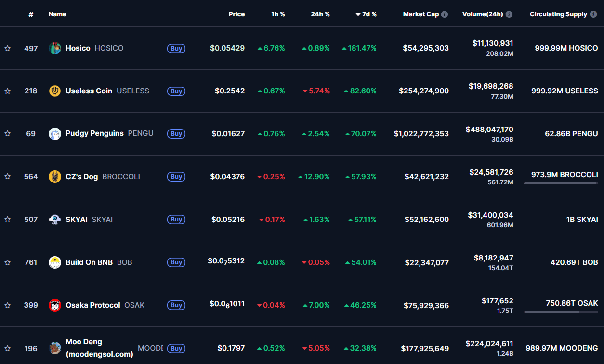Click the Buy button for HOSICO

(176, 48)
